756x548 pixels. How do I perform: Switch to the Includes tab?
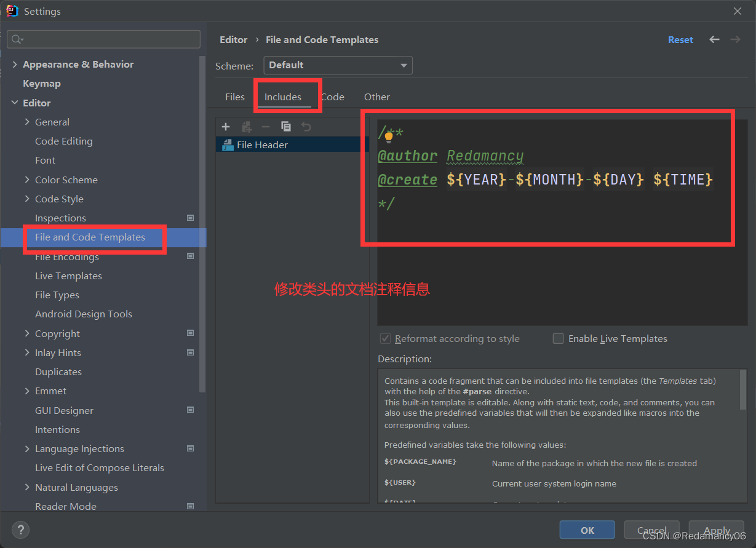pos(283,97)
